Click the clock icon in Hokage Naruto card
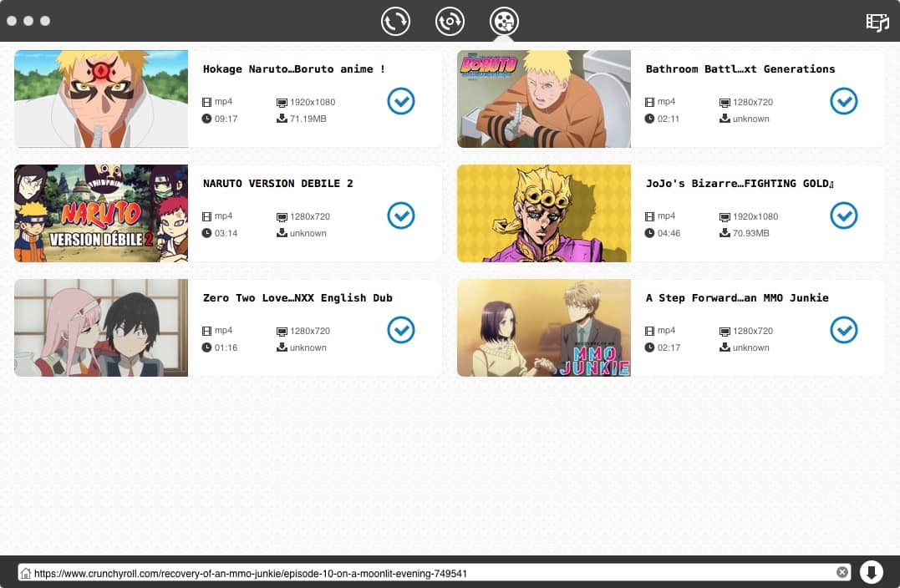The image size is (900, 588). click(206, 119)
